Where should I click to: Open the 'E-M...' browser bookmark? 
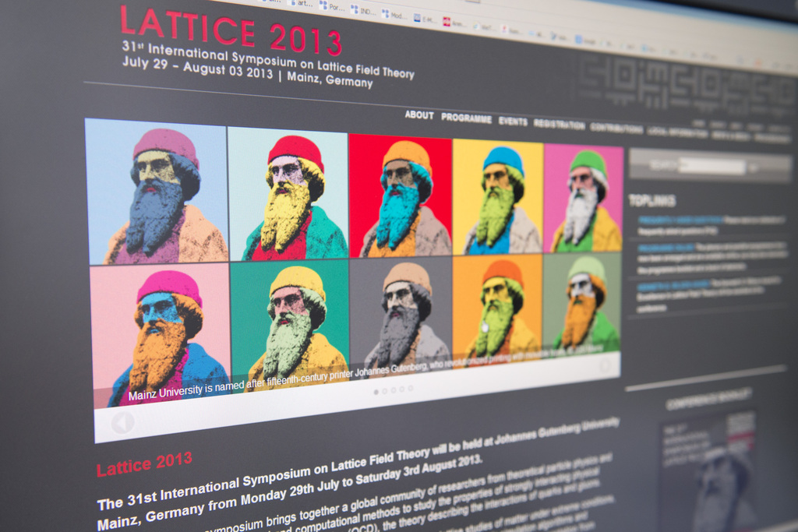[x=425, y=19]
